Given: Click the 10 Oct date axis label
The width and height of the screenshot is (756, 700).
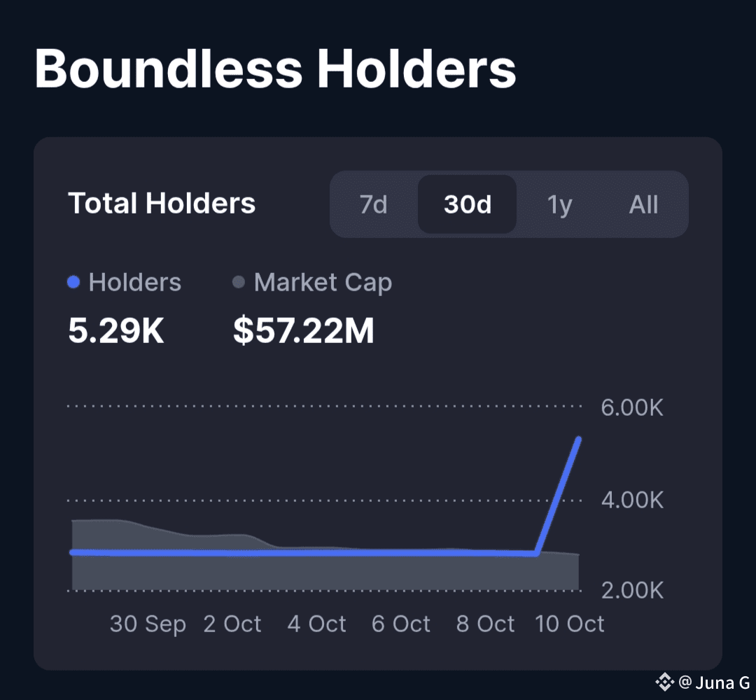Looking at the screenshot, I should [x=569, y=624].
